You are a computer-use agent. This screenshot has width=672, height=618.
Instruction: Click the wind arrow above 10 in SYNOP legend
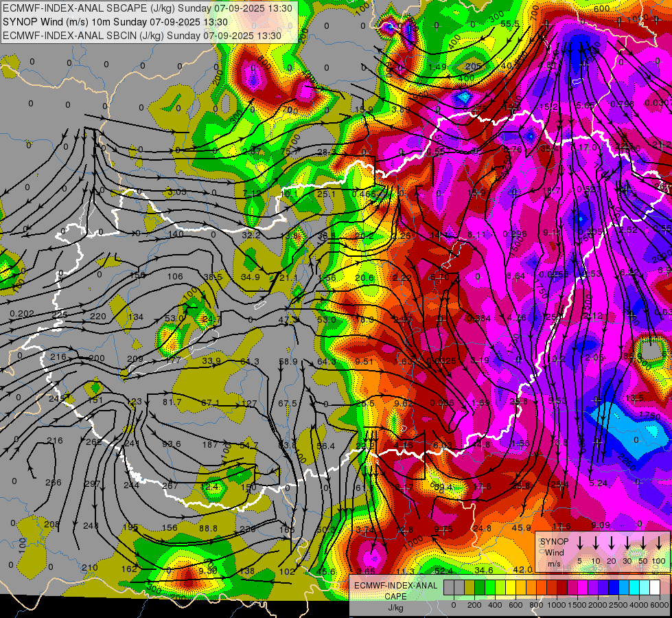596,544
